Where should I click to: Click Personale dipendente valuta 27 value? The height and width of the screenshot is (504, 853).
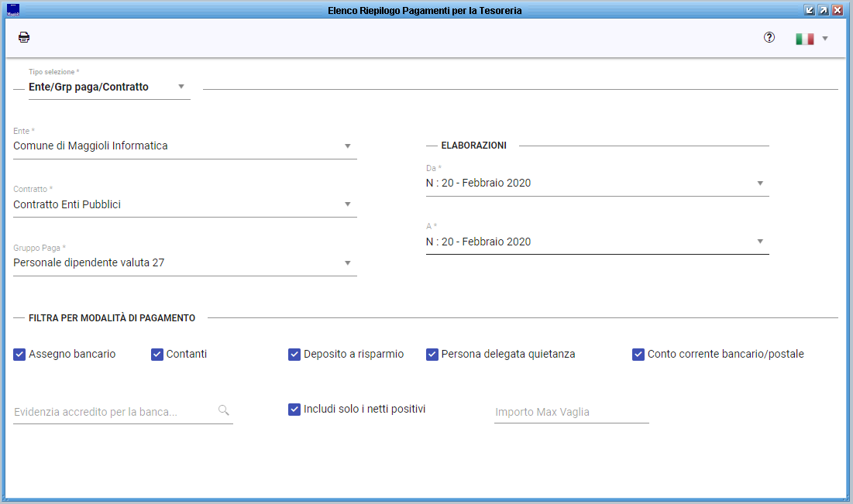pyautogui.click(x=88, y=262)
